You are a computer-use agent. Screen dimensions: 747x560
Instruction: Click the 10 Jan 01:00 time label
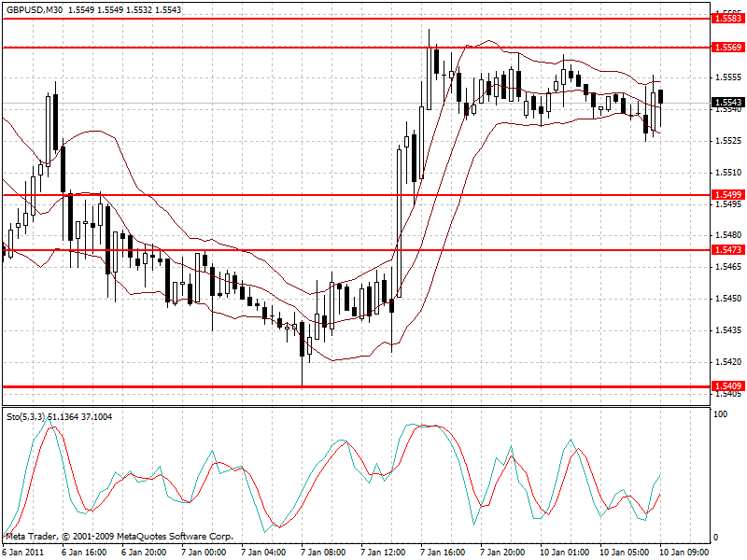pyautogui.click(x=564, y=553)
